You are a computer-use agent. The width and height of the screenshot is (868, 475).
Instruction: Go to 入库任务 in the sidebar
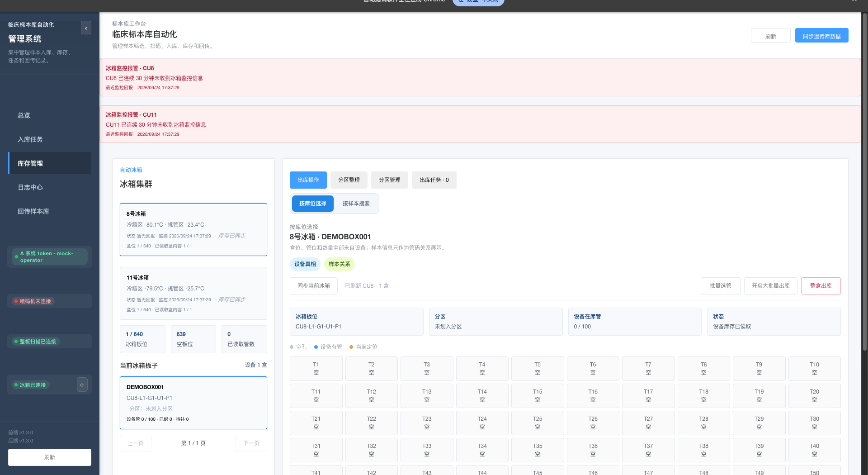tap(50, 139)
